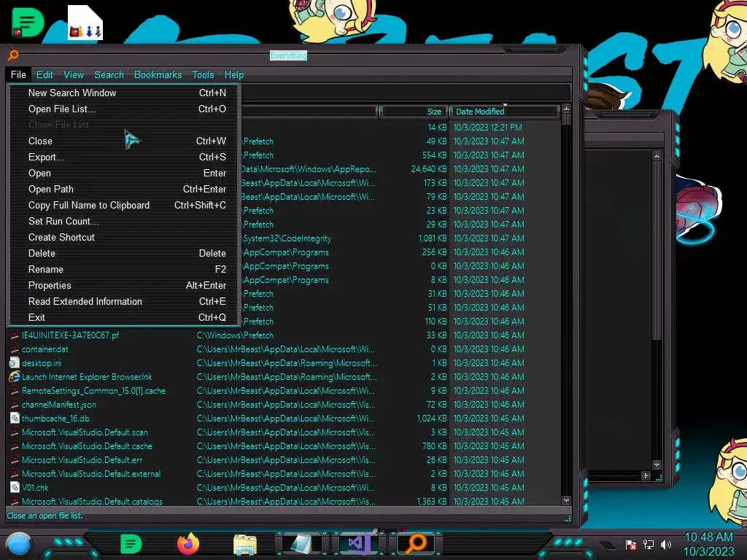Click the Everything magnifier icon in title bar
The image size is (747, 560).
(x=13, y=55)
